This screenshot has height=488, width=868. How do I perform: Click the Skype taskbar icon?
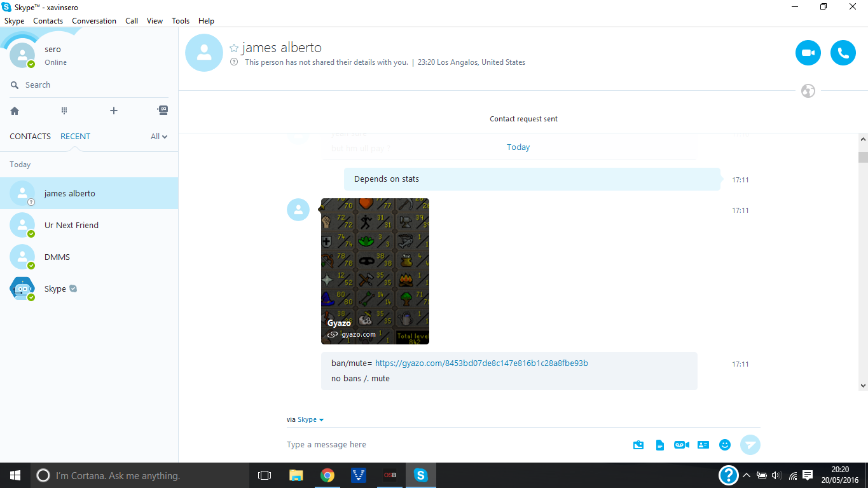pos(421,475)
